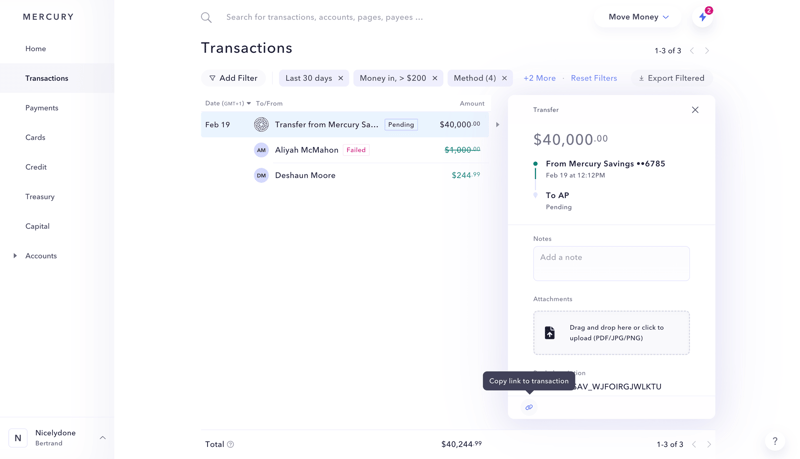Open the Move Money dropdown
The width and height of the screenshot is (800, 459).
(x=638, y=17)
